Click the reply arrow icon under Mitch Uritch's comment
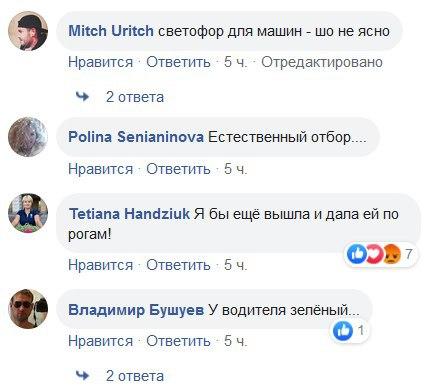 point(82,97)
